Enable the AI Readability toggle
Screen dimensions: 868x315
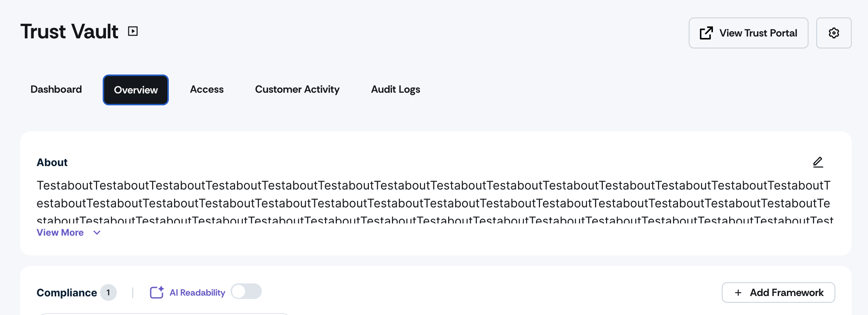tap(246, 292)
